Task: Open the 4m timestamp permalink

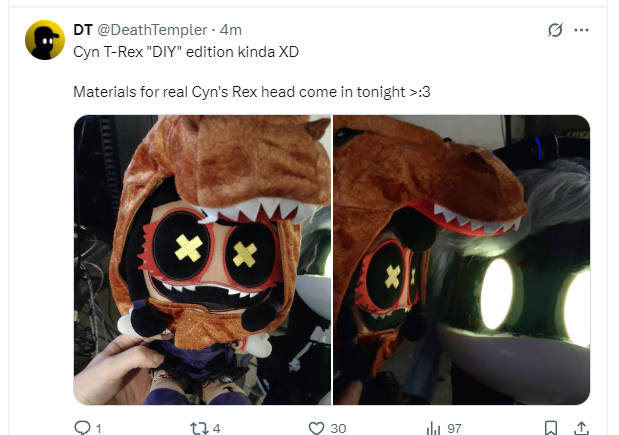Action: click(x=231, y=30)
